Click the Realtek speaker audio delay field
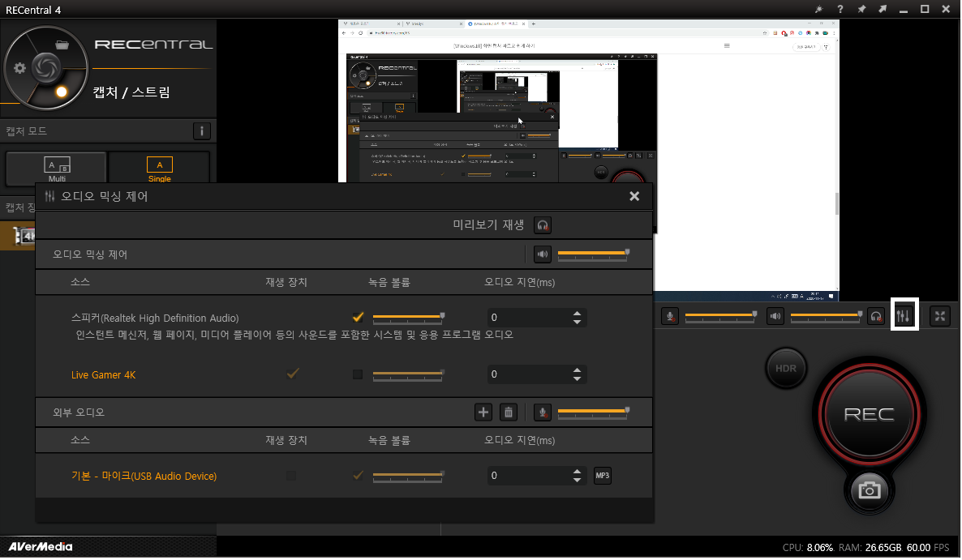The image size is (962, 560). (x=536, y=318)
